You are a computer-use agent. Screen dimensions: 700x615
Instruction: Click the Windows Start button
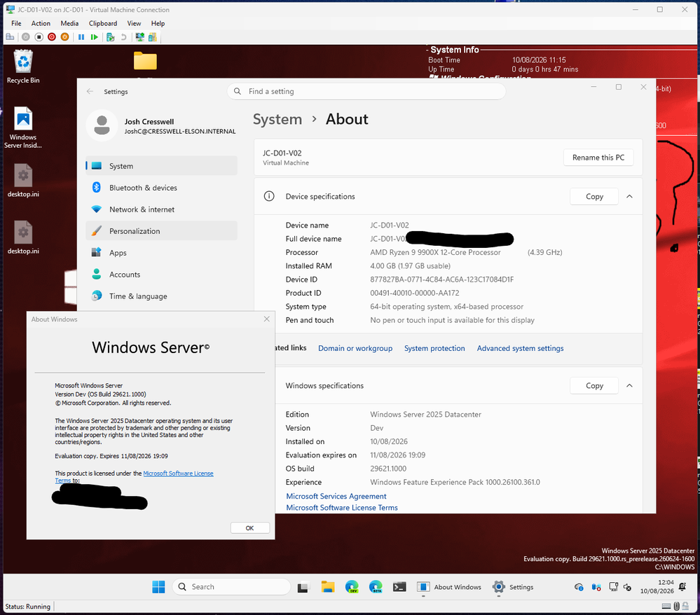tap(158, 587)
